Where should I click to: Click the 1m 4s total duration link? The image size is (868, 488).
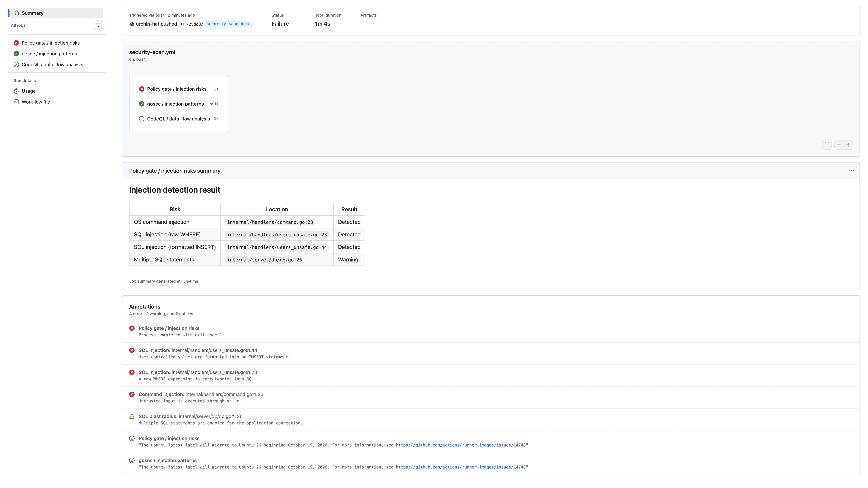click(x=322, y=24)
